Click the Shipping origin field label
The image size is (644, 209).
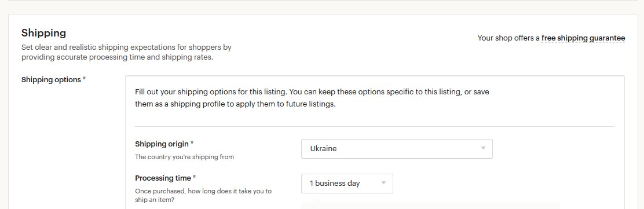tap(162, 144)
